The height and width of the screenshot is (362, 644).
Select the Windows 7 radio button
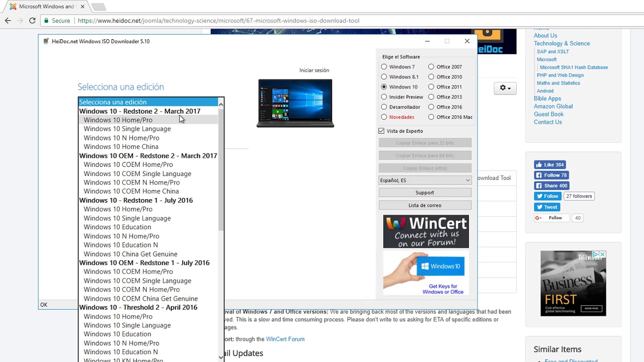coord(384,67)
